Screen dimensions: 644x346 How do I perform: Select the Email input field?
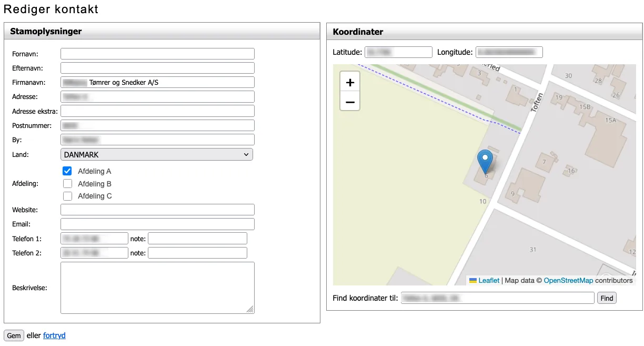tap(157, 224)
